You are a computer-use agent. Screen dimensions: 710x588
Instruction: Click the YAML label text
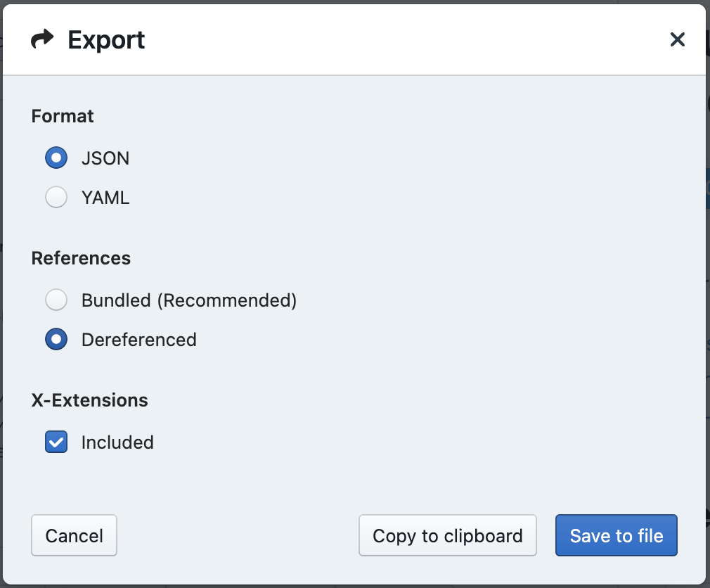pyautogui.click(x=105, y=198)
